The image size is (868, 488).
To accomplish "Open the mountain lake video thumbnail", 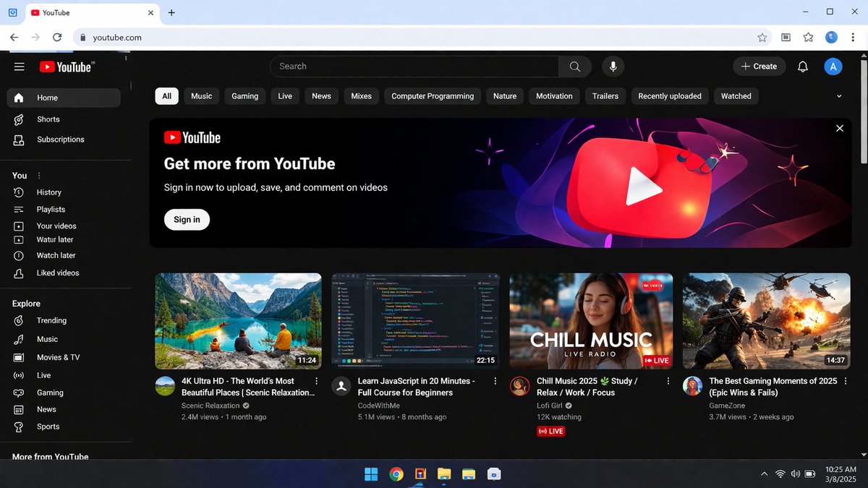I will [x=239, y=321].
